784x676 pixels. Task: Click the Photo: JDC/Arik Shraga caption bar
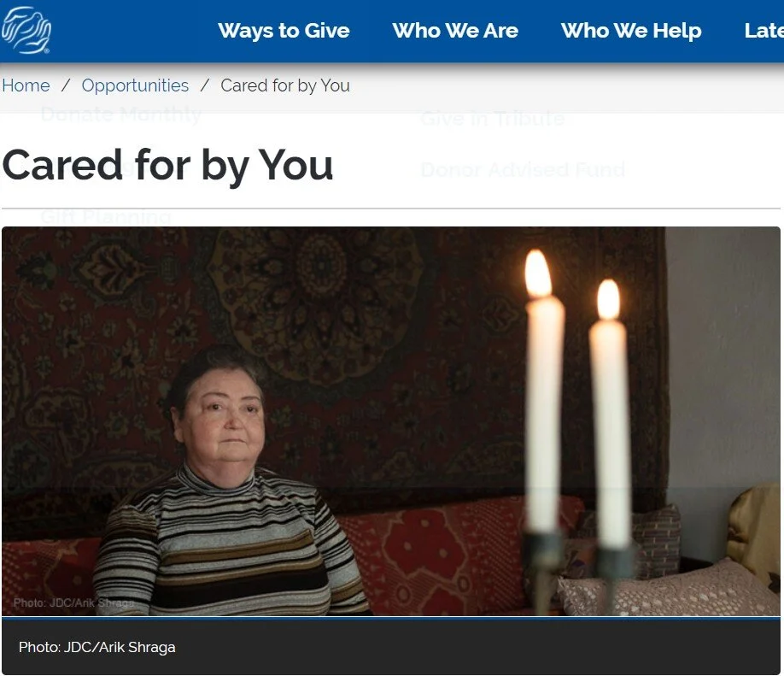tap(391, 646)
